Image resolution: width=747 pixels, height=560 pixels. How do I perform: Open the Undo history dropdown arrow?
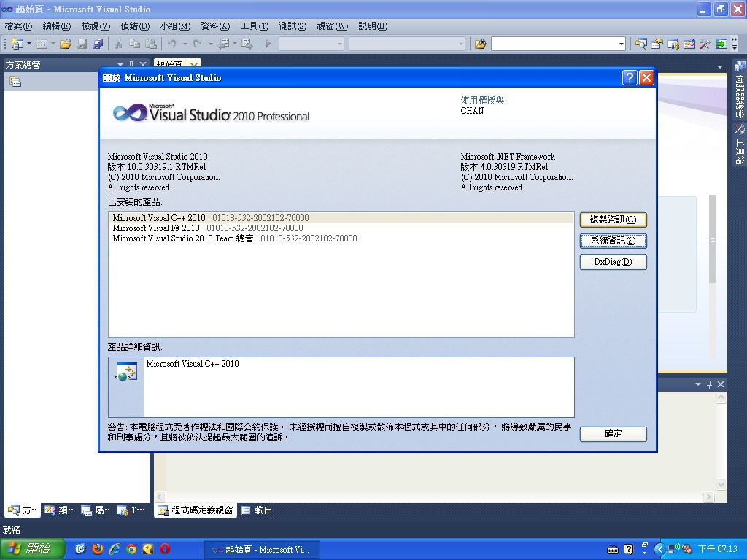(x=185, y=44)
